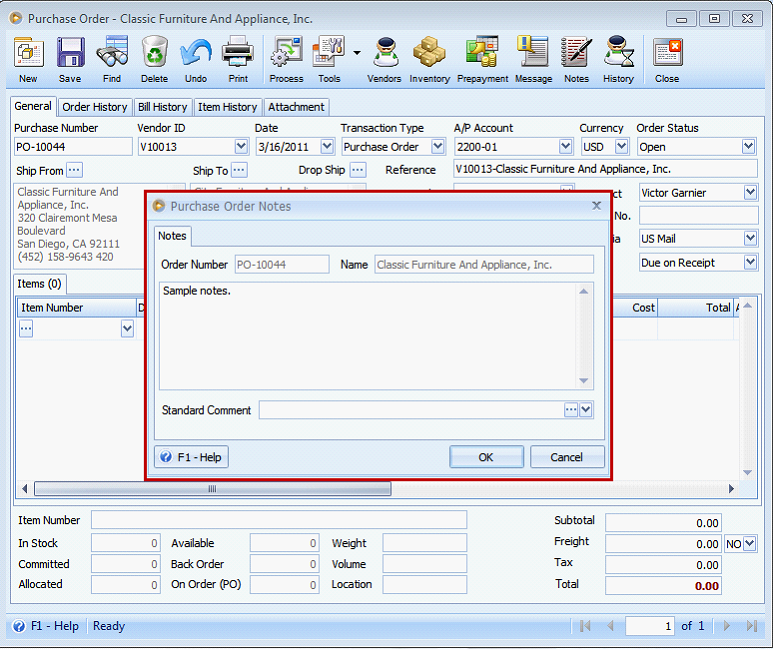Click the Close toolbar icon
Screen dimensions: 774x650
(x=667, y=59)
